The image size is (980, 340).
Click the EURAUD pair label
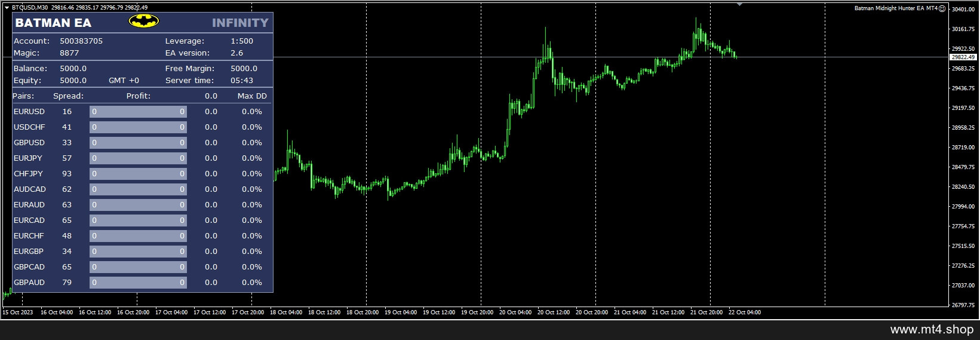point(29,205)
